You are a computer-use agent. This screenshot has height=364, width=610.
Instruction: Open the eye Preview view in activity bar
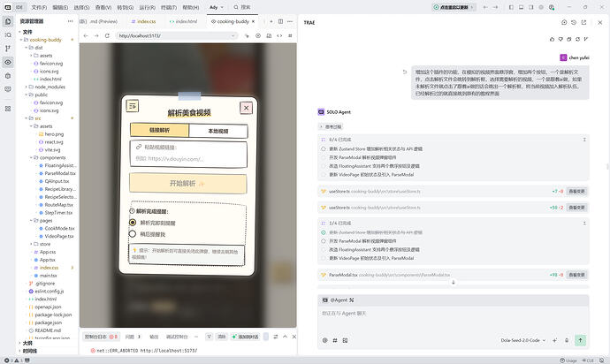tap(8, 62)
